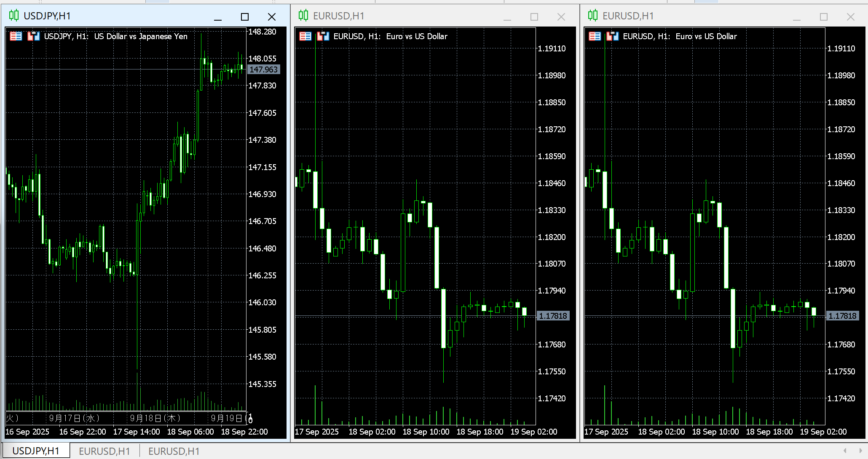Click 1.17818 price label on rightmost chart
This screenshot has width=868, height=459.
[842, 316]
